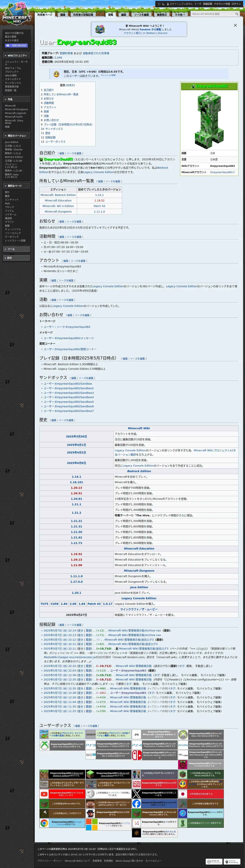Open the 履歴表示 tab

point(162,14)
